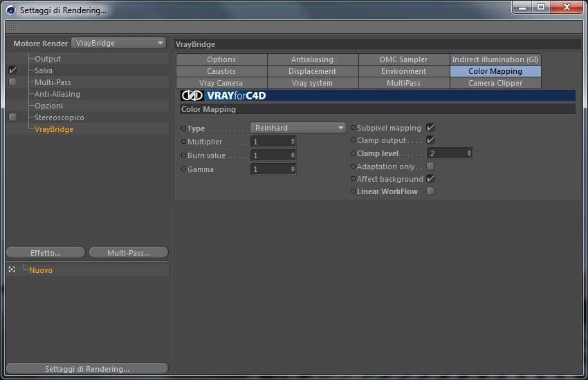The image size is (588, 380).
Task: Open the Motore Render VrayBridge dropdown
Action: (x=118, y=43)
